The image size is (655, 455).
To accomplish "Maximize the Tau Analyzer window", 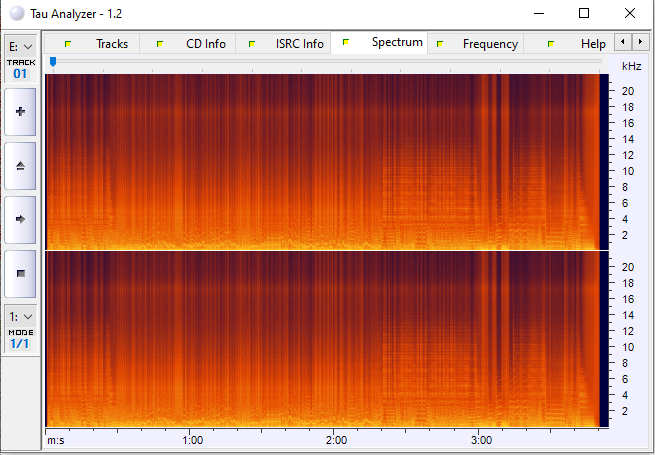I will click(584, 13).
